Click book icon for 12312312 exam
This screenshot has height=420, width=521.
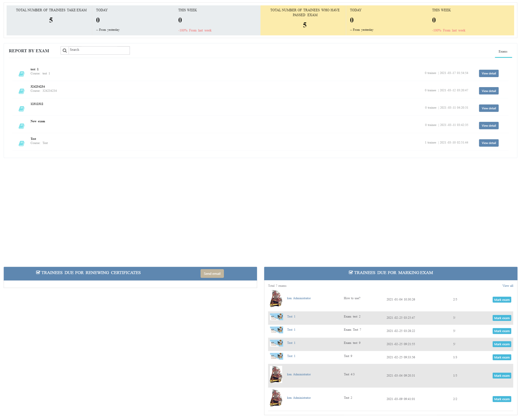[x=21, y=109]
